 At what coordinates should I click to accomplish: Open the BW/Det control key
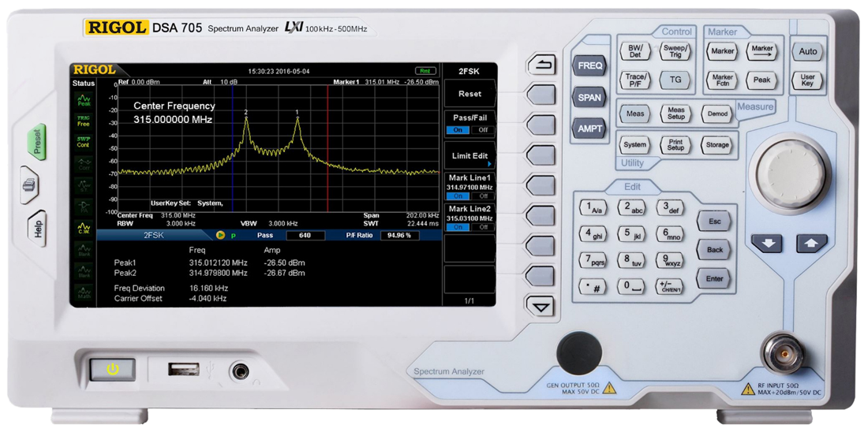(x=635, y=51)
